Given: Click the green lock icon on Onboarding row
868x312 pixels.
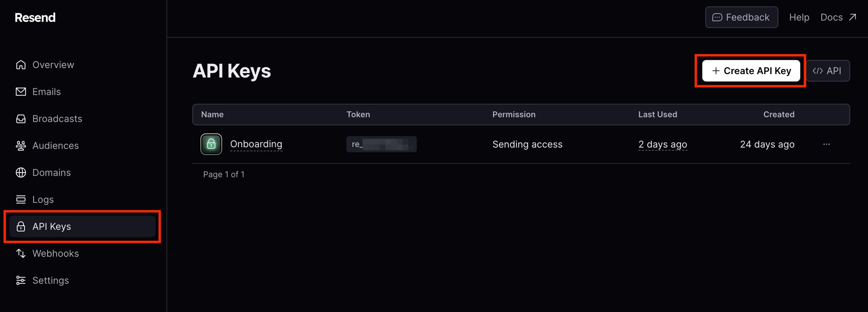Looking at the screenshot, I should pyautogui.click(x=211, y=144).
